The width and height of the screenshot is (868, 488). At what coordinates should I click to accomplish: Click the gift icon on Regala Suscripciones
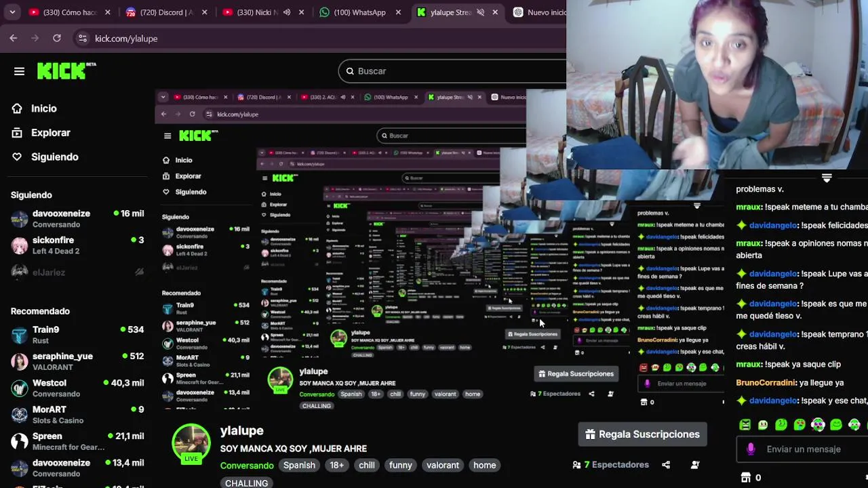click(x=590, y=434)
